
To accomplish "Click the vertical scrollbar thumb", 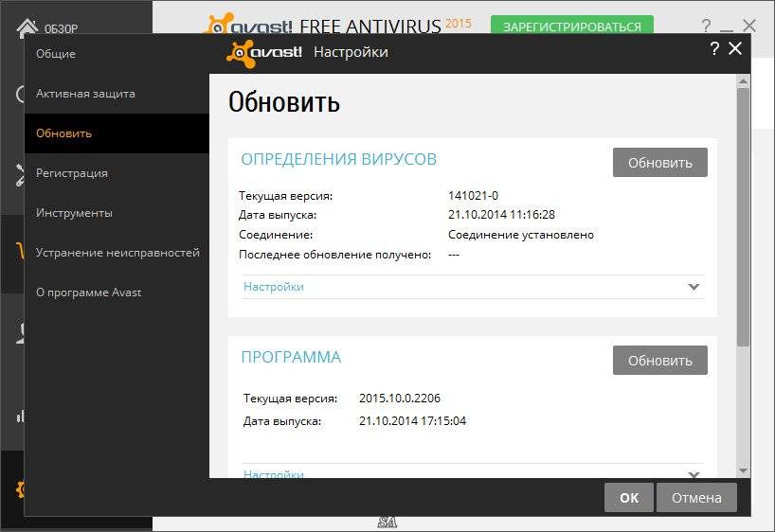I will click(743, 217).
